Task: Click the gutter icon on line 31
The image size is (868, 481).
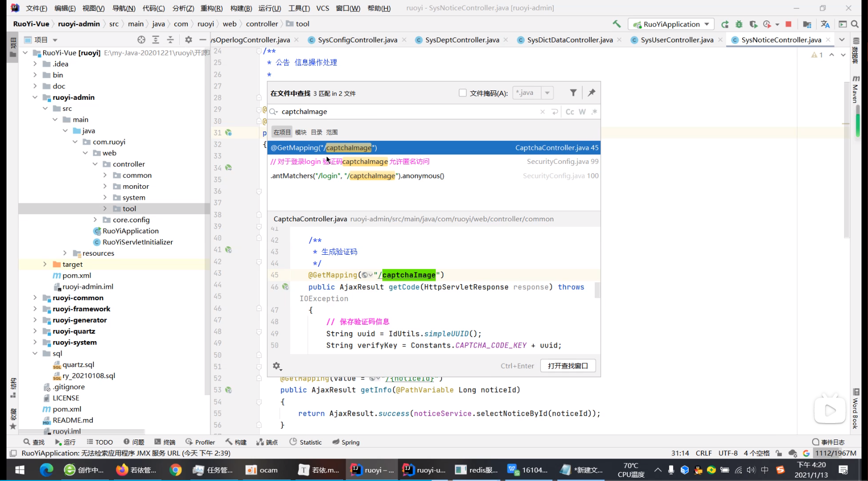Action: [x=228, y=133]
